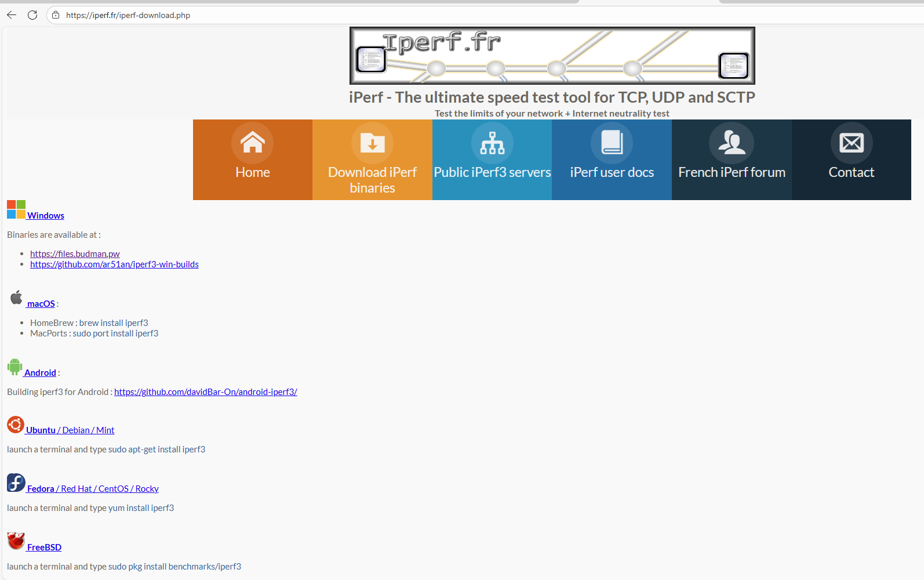Viewport: 924px width, 580px height.
Task: Click the Ubuntu logo icon
Action: [x=16, y=425]
